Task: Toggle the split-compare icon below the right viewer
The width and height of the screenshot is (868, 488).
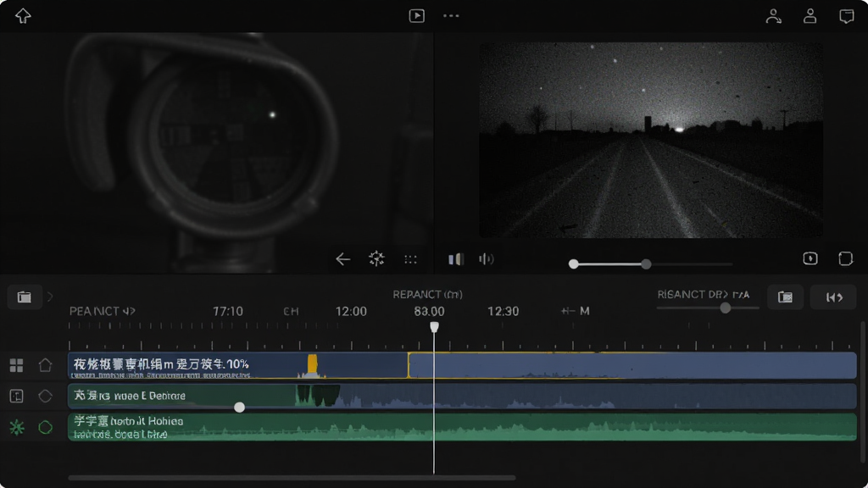Action: click(456, 259)
